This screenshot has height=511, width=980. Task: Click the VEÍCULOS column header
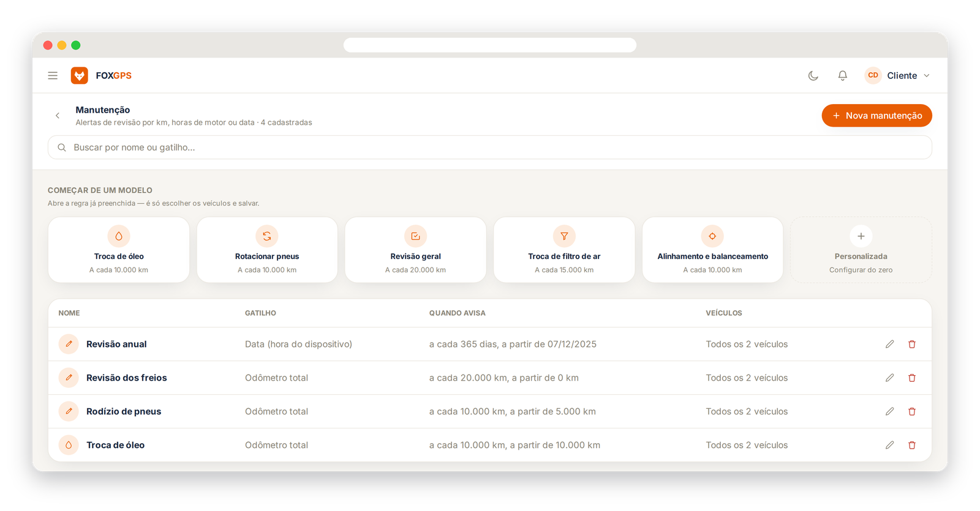[x=724, y=313]
